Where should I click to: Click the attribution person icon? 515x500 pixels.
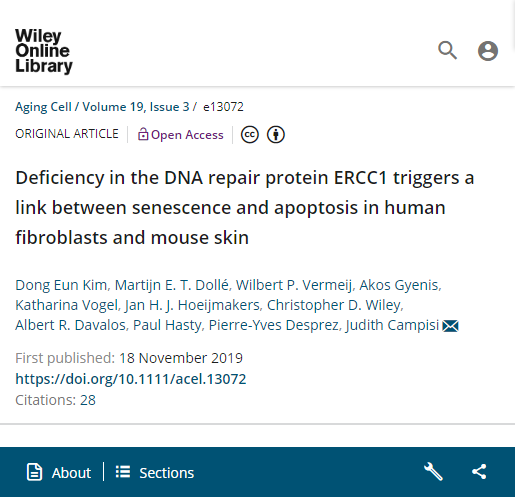pyautogui.click(x=276, y=135)
